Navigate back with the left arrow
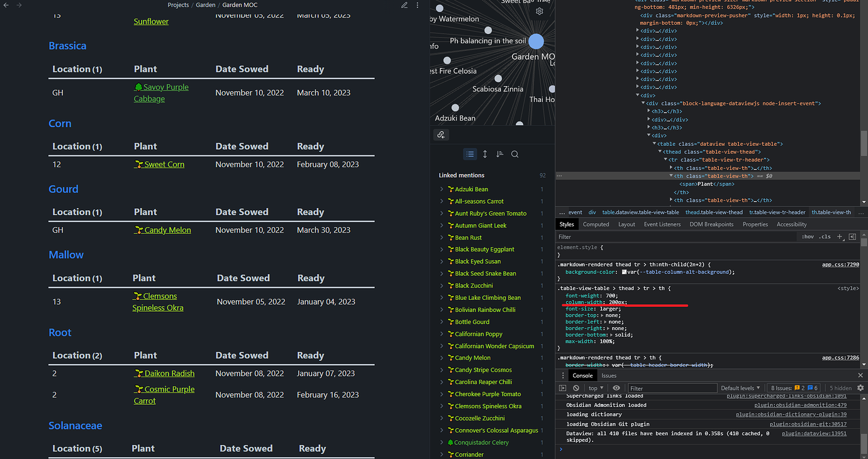This screenshot has width=868, height=459. (6, 5)
